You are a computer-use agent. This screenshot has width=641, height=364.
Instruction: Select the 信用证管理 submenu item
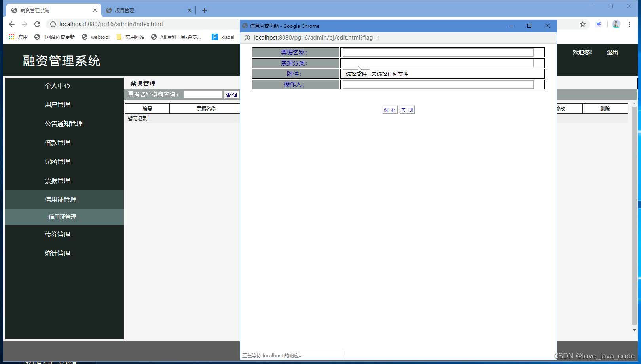click(x=64, y=217)
